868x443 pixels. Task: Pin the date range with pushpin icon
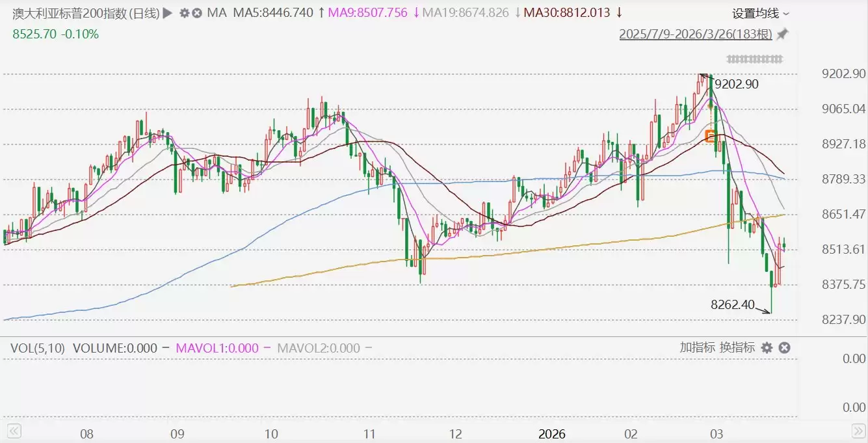point(782,34)
